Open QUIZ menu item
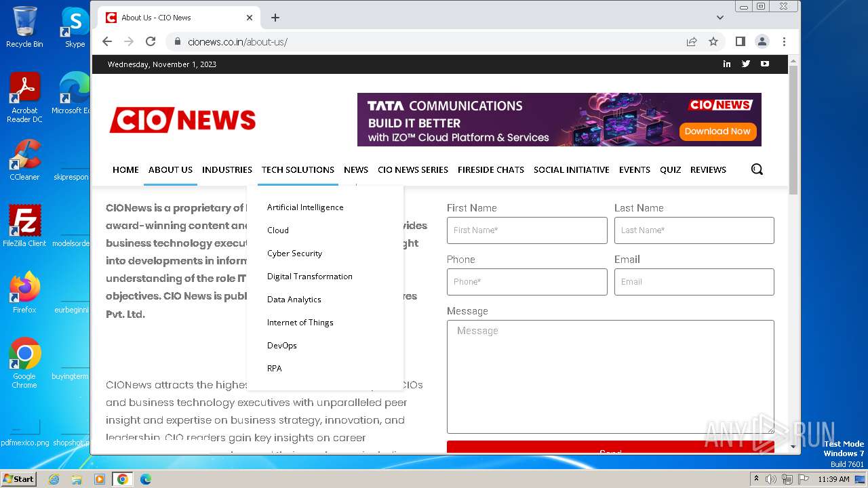 coord(670,169)
